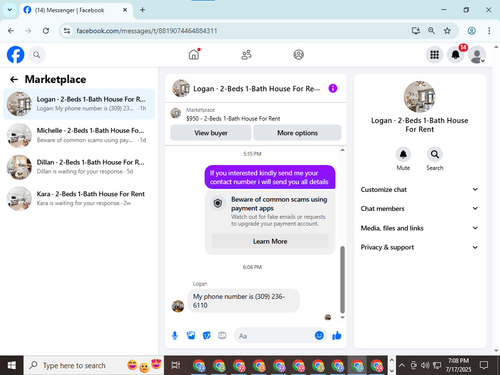Click the More options button
Image resolution: width=500 pixels, height=375 pixels.
[x=297, y=133]
